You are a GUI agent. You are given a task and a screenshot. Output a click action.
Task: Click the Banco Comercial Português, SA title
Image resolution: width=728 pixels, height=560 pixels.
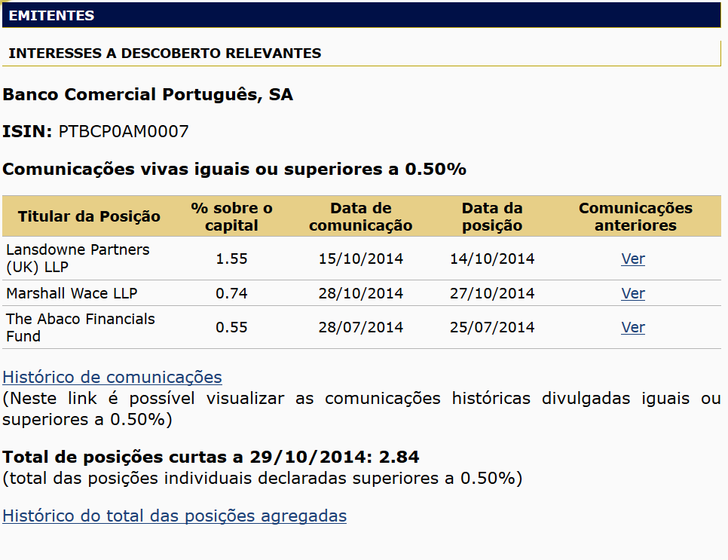(x=148, y=95)
